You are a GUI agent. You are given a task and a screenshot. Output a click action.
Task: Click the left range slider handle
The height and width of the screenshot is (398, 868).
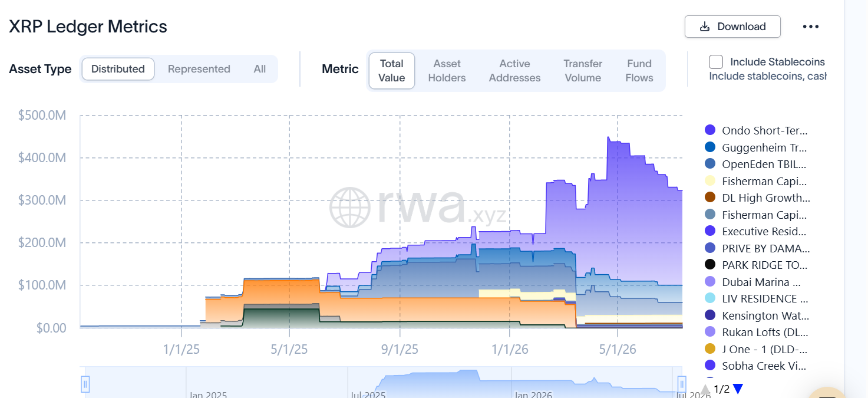coord(85,384)
